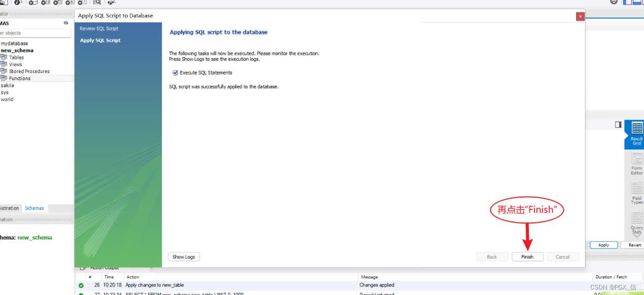The width and height of the screenshot is (644, 295).
Task: Select the Review SQL Script step
Action: 99,28
